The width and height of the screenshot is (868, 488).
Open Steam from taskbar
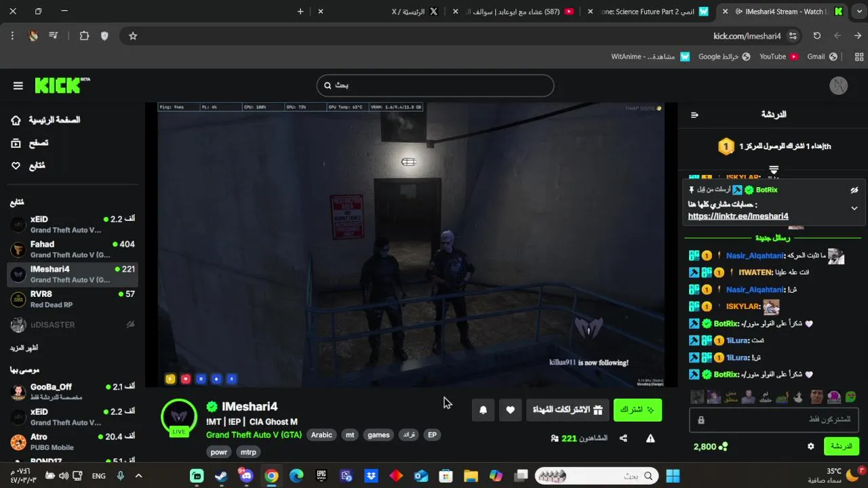[221, 476]
